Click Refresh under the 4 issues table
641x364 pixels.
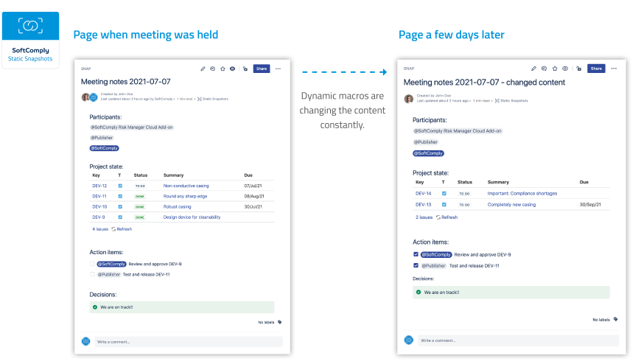point(122,229)
